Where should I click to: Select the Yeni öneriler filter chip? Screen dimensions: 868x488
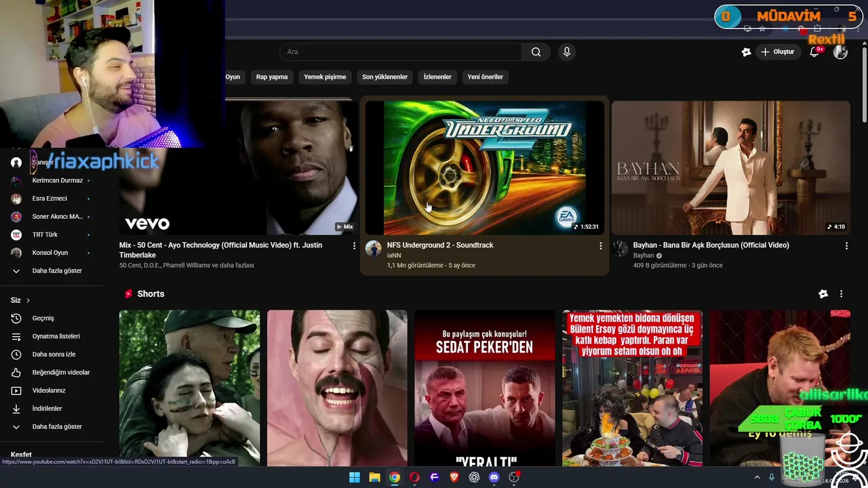coord(485,77)
